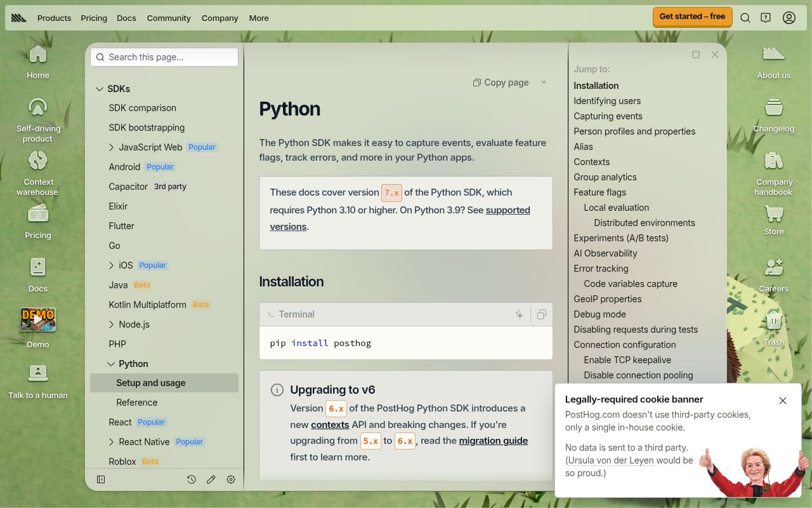
Task: Select SDK comparison in sidebar
Action: click(142, 108)
